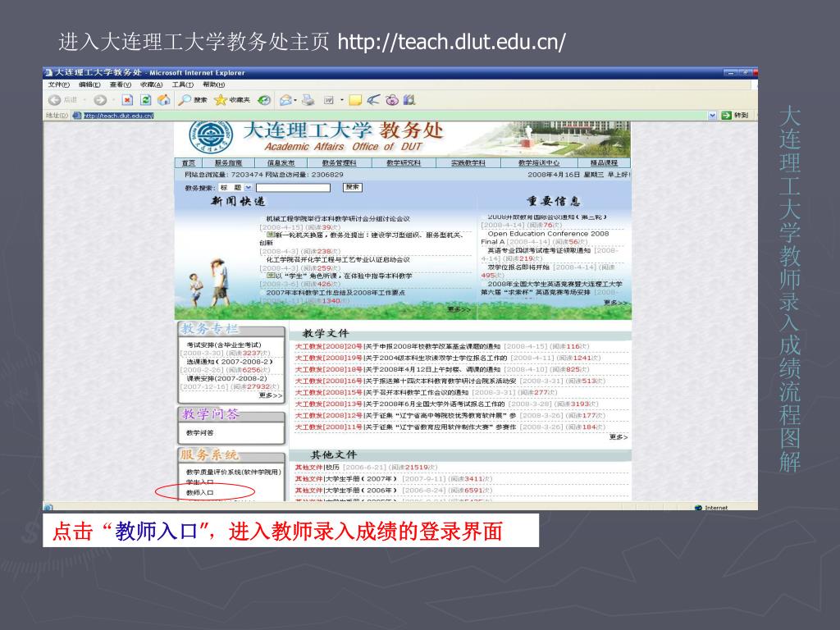Open the 实践教学科 navigation tab

pos(468,163)
